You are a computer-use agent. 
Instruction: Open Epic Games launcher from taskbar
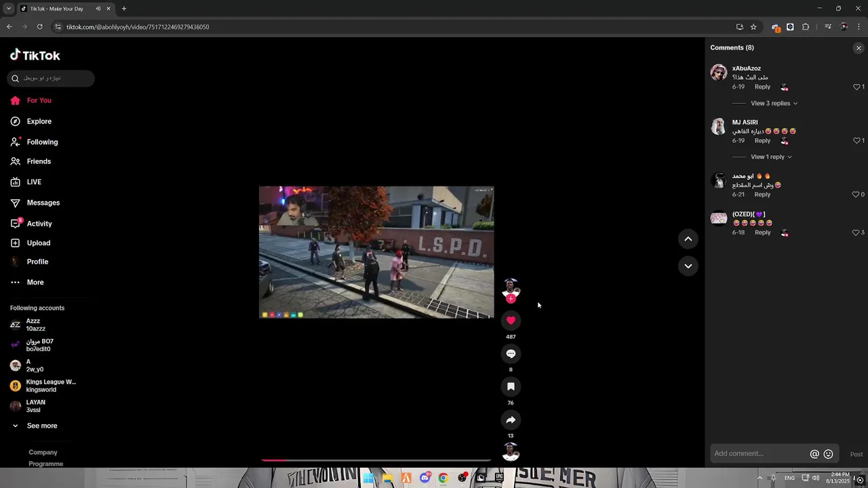pos(499,478)
